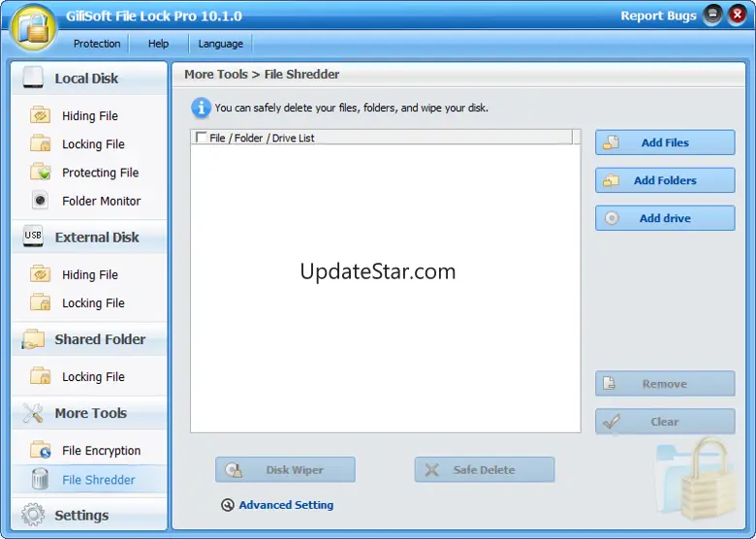This screenshot has height=539, width=756.
Task: Expand the Shared Folder section header
Action: point(89,339)
